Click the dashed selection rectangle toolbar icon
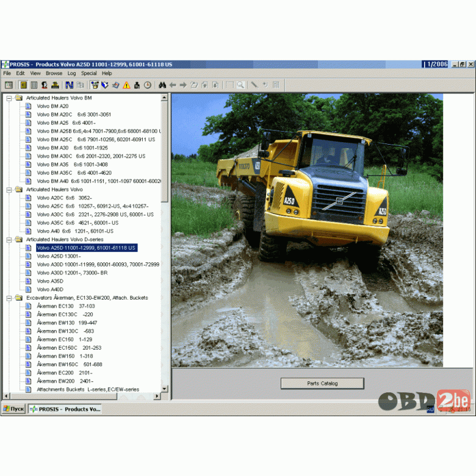This screenshot has height=476, width=476. (x=230, y=85)
